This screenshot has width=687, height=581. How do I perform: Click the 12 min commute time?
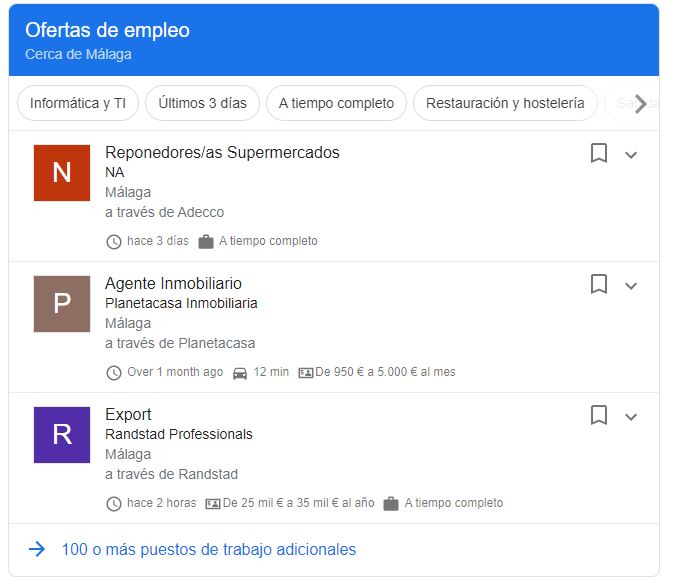271,372
